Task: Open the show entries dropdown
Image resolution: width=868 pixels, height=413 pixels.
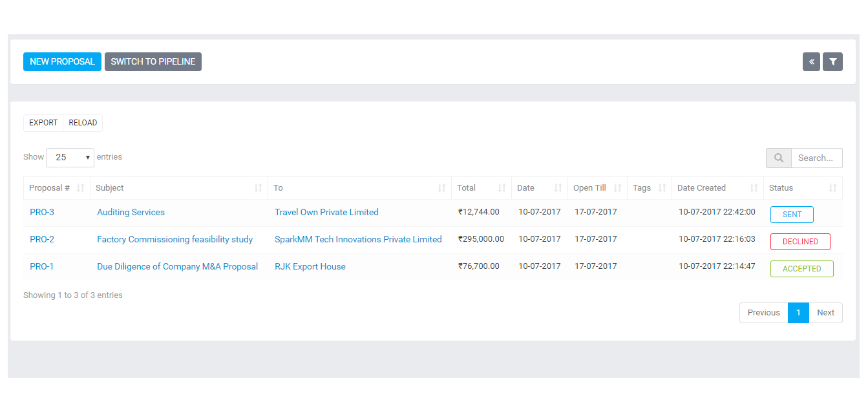Action: pyautogui.click(x=70, y=157)
